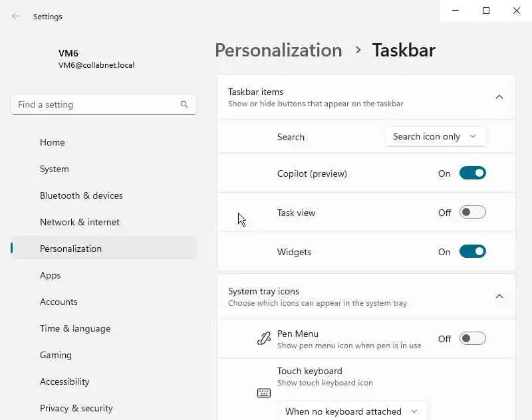Go to Bluetooth & devices settings
Image resolution: width=532 pixels, height=420 pixels.
pyautogui.click(x=81, y=195)
